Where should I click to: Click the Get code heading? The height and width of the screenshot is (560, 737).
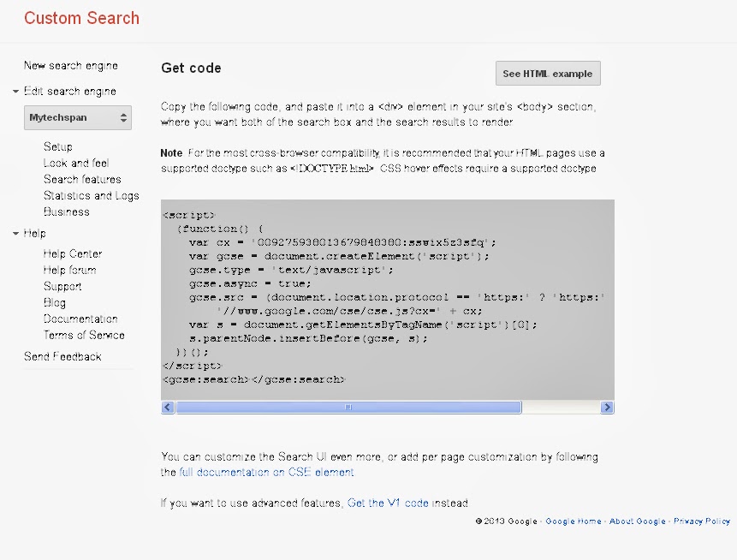point(191,69)
